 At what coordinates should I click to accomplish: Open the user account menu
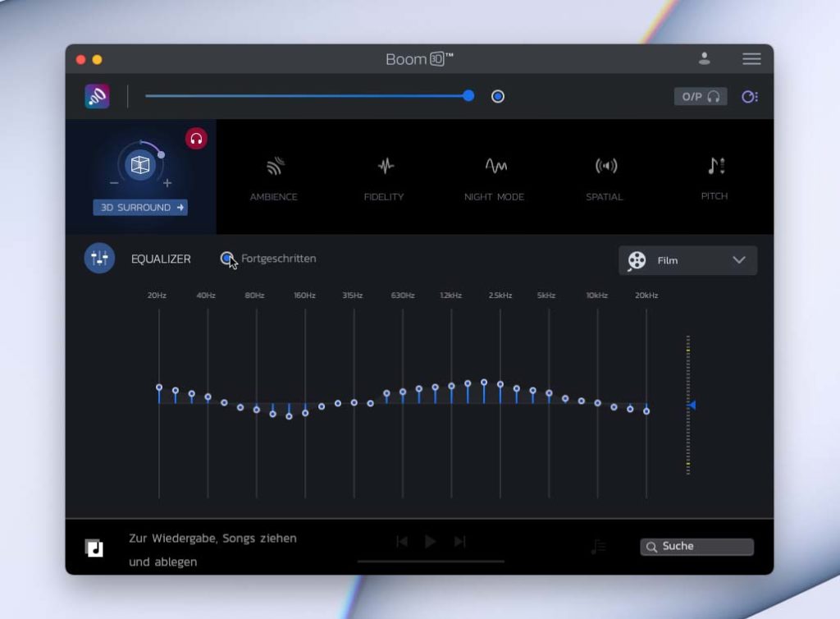click(x=704, y=59)
